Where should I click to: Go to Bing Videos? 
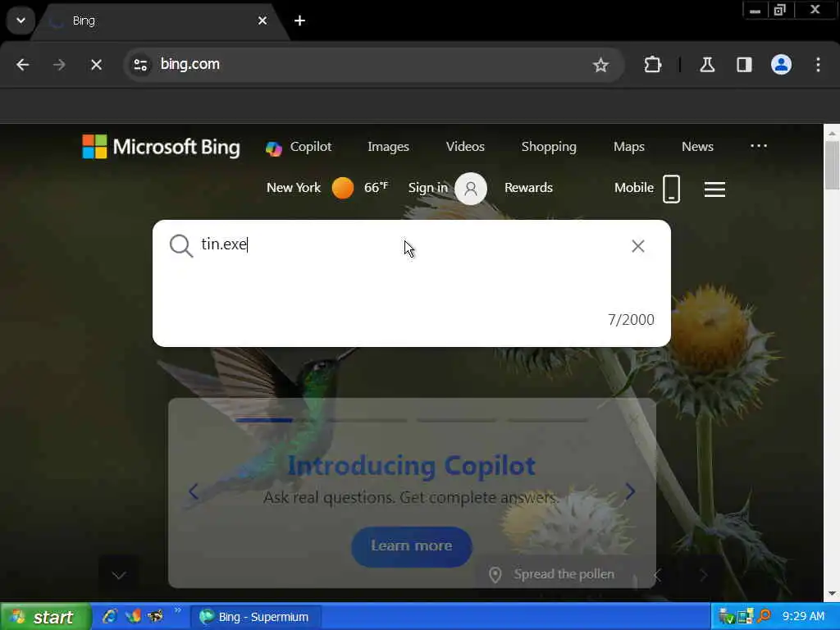pyautogui.click(x=465, y=147)
